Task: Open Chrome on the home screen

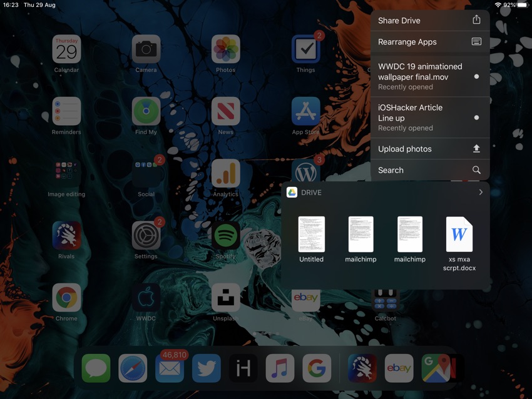Action: point(66,298)
